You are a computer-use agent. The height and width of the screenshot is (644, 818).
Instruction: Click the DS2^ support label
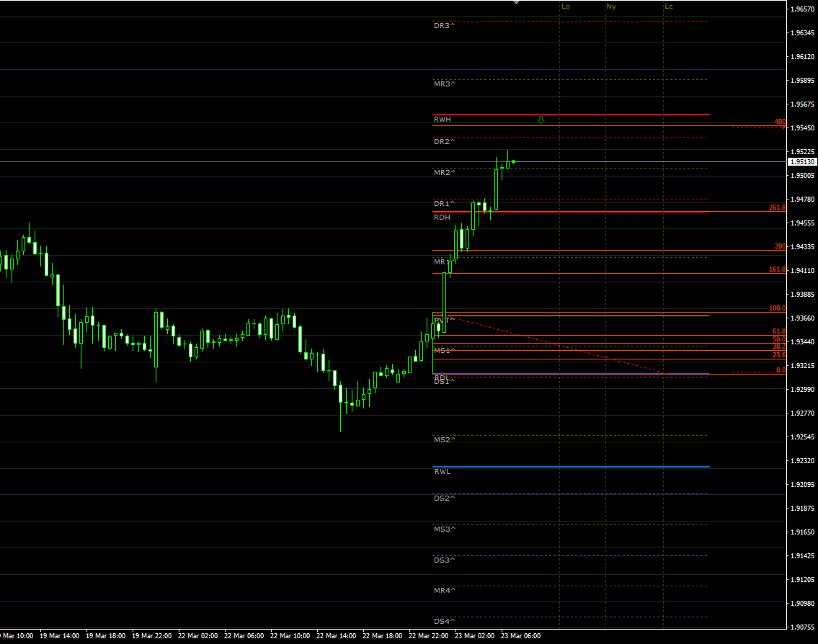(444, 498)
